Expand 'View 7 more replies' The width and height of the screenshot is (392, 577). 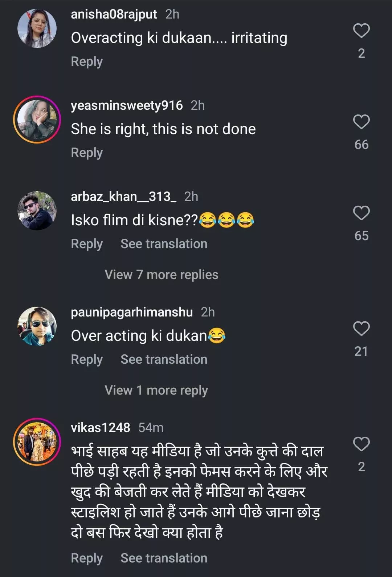coord(162,275)
